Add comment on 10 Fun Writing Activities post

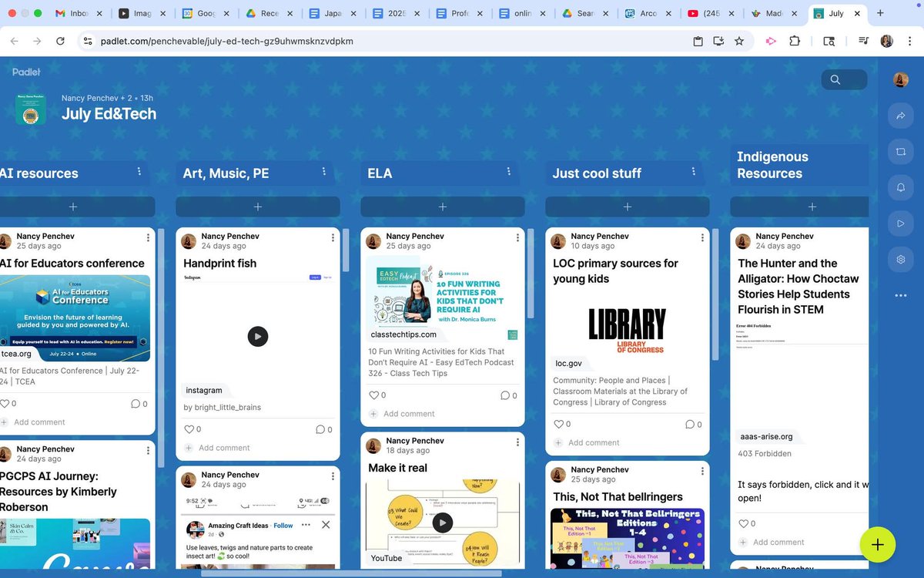tap(409, 414)
